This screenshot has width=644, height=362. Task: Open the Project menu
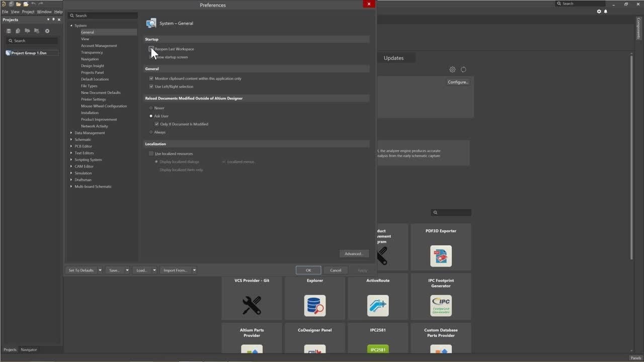point(28,12)
